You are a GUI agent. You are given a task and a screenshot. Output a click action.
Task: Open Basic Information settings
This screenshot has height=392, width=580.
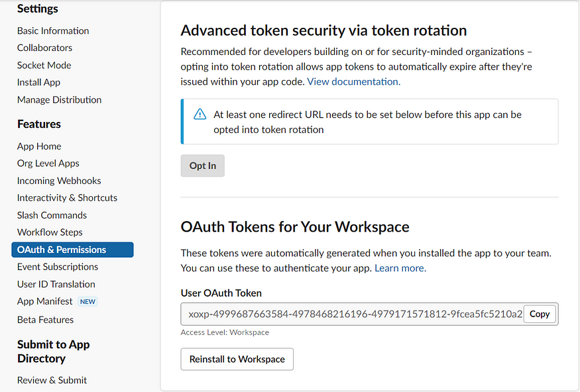[53, 30]
